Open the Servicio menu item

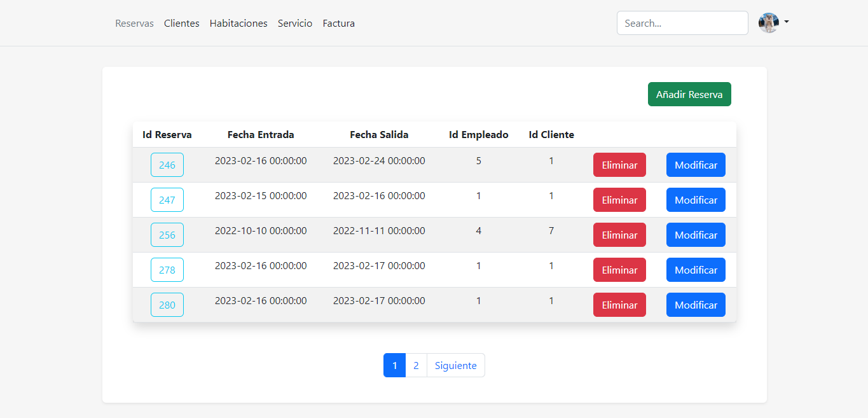point(295,23)
